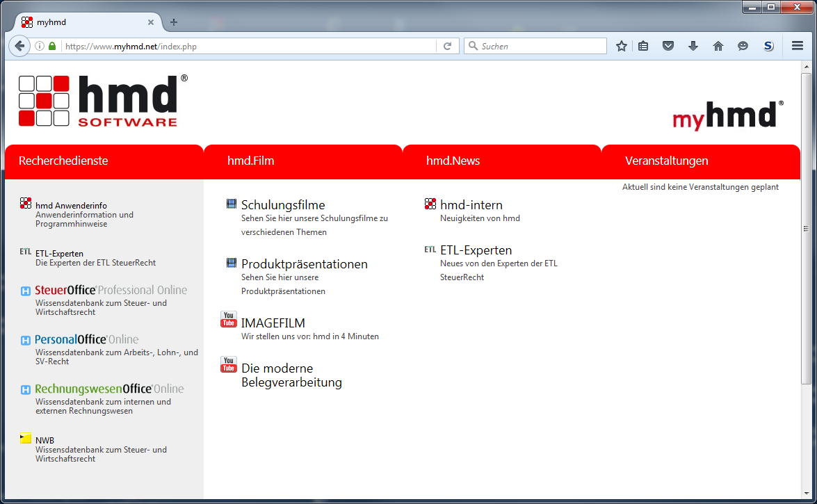Click the Reload page button
This screenshot has height=504, width=817.
[448, 46]
